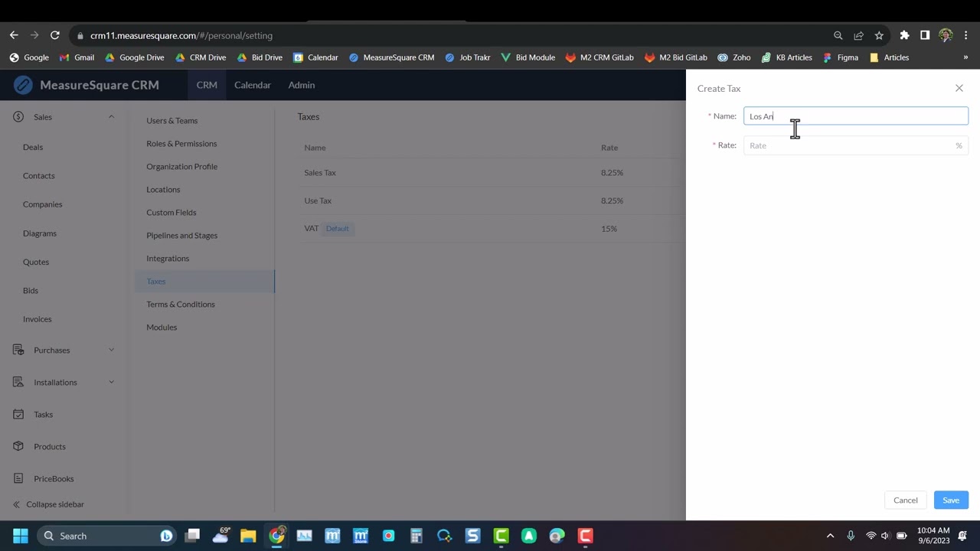The width and height of the screenshot is (980, 551).
Task: Bookmark this page with star icon
Action: 879,35
